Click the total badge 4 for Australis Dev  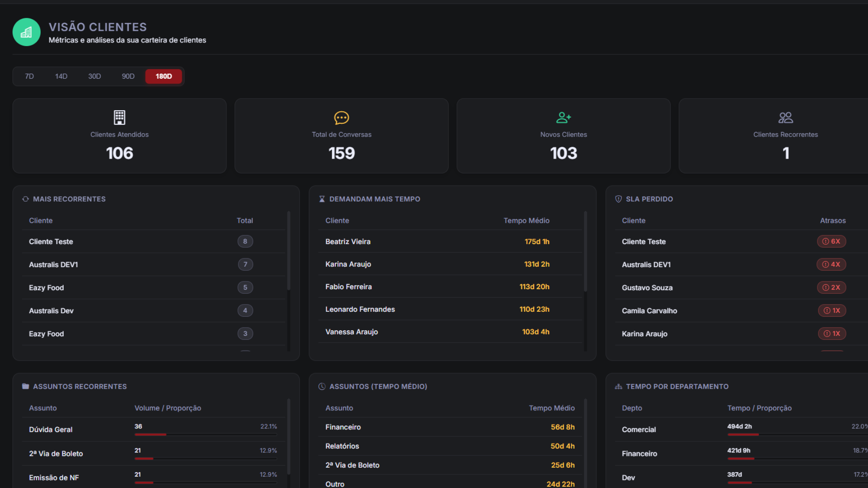click(245, 310)
